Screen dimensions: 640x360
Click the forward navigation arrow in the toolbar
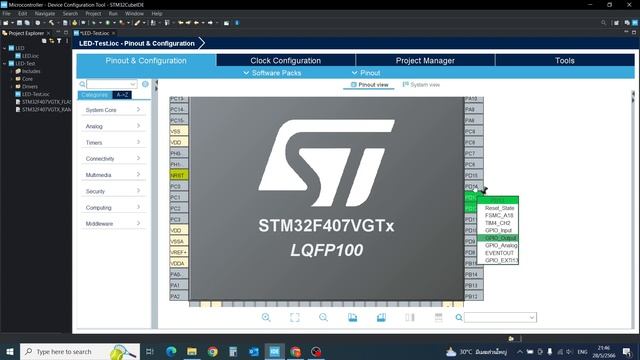pos(210,23)
